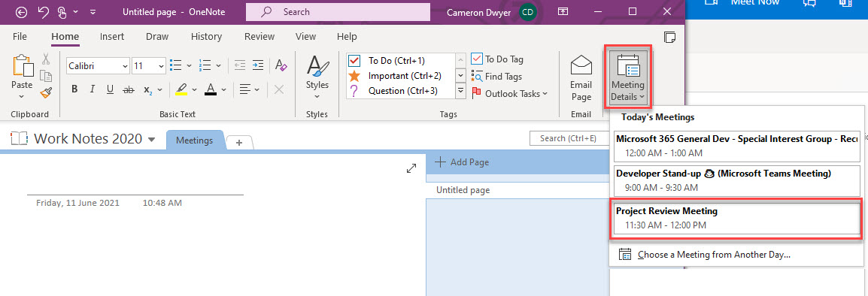Select the Meetings section tab
The image size is (868, 296).
(195, 140)
